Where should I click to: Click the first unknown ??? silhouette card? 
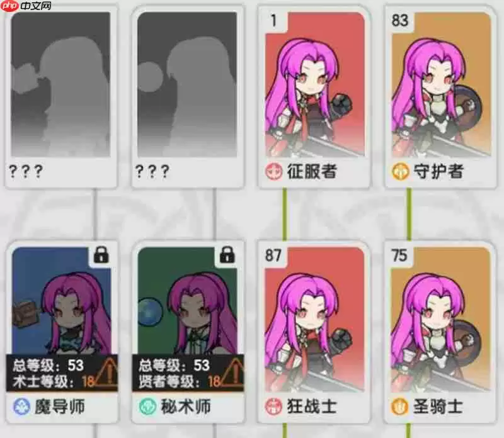click(x=61, y=96)
